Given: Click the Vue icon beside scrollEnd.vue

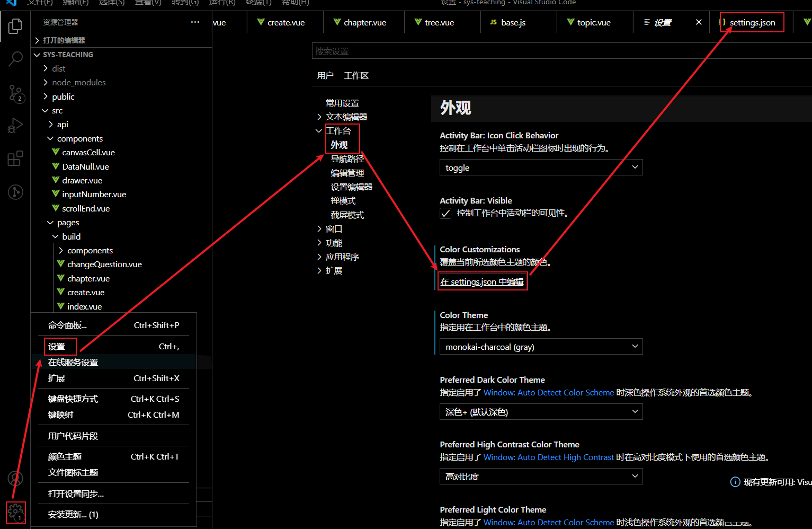Looking at the screenshot, I should 56,208.
